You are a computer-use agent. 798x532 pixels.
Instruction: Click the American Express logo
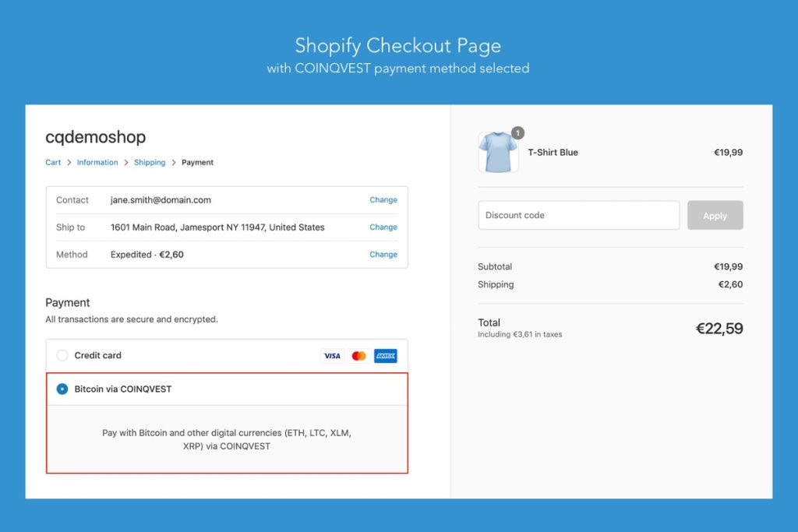point(385,356)
